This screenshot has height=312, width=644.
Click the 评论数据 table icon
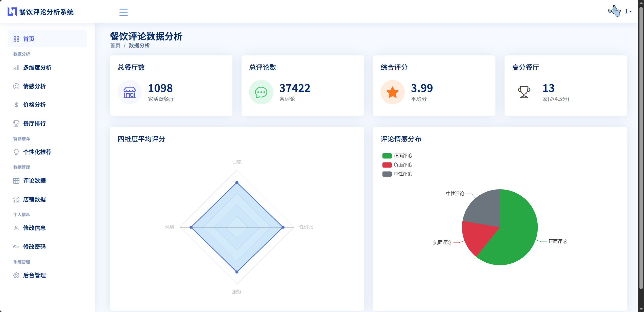point(16,181)
